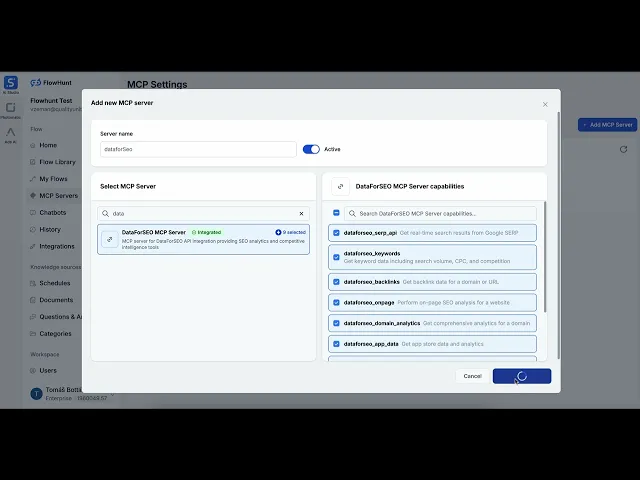Click the History sidebar icon
The width and height of the screenshot is (640, 480).
(33, 229)
